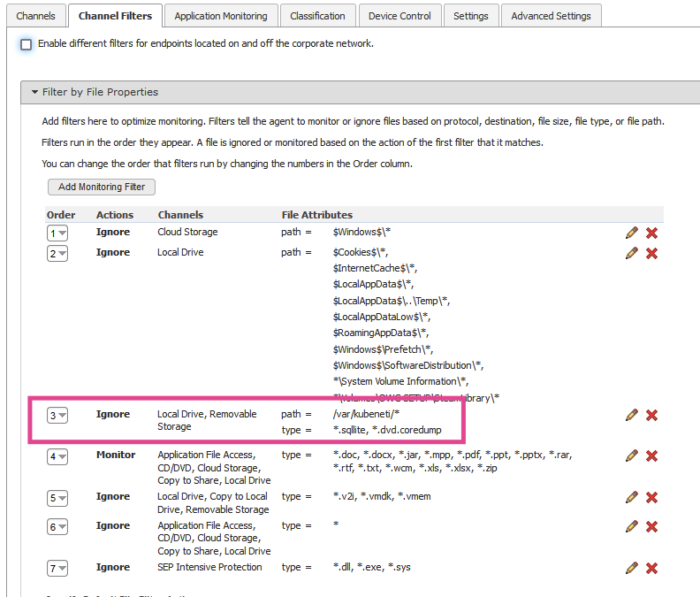Enable different filters for on and off network endpoints
This screenshot has width=700, height=597.
[x=27, y=44]
